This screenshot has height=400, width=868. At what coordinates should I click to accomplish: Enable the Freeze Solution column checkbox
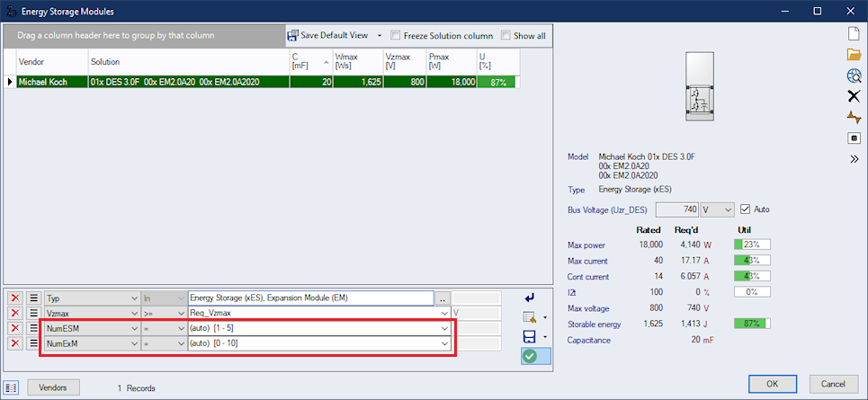point(397,36)
